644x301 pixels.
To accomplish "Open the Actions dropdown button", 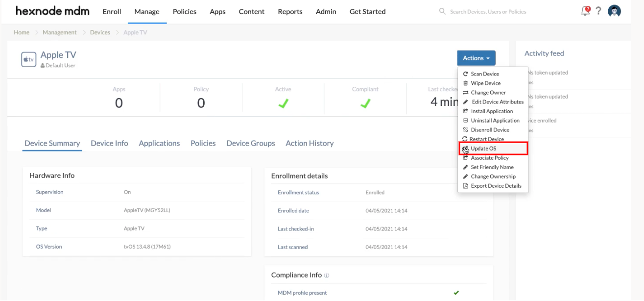I will click(x=476, y=58).
